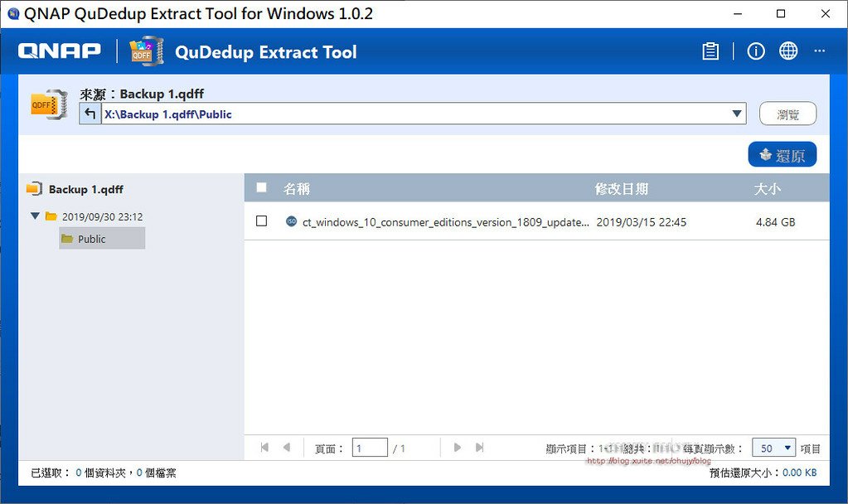This screenshot has width=848, height=504.
Task: Click the QuDedup Extract Tool app icon
Action: point(147,51)
